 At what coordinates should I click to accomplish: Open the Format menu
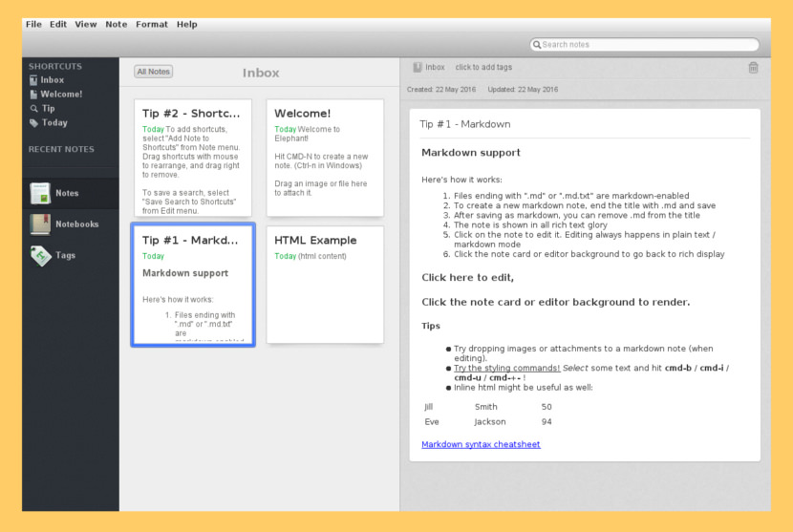151,24
